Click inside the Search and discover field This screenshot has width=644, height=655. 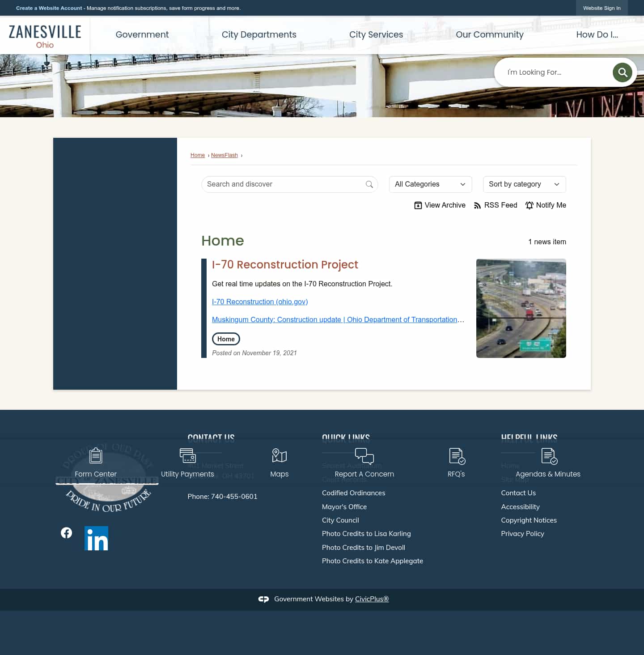[286, 184]
